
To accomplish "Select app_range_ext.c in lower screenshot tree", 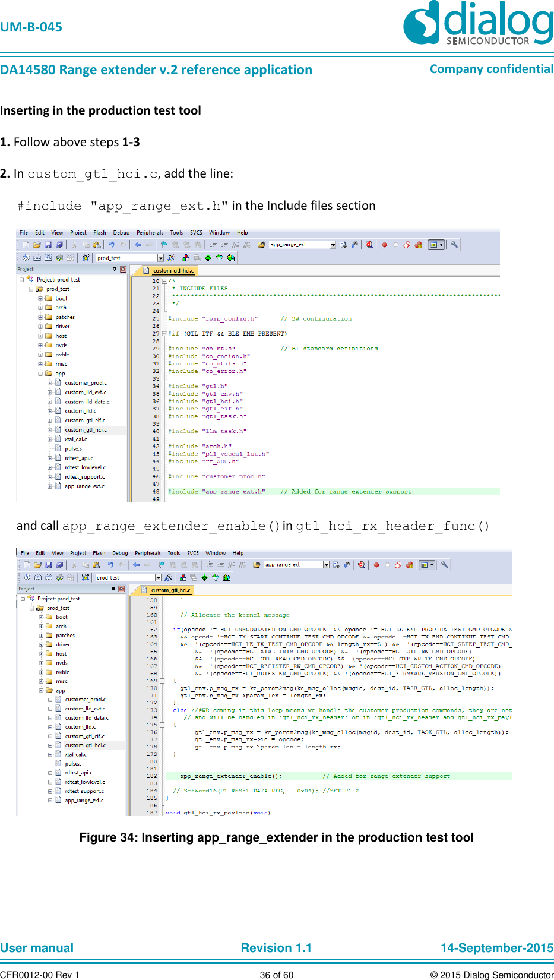I will coord(84,801).
